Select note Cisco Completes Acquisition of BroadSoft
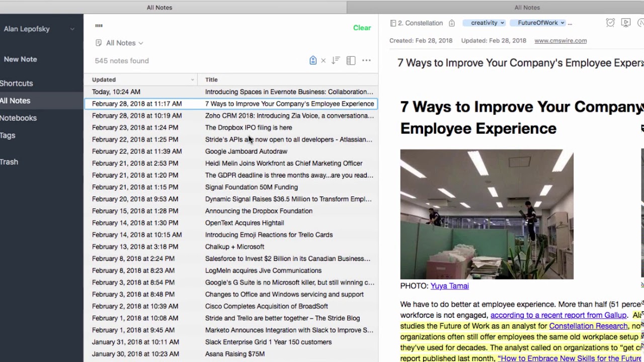Image resolution: width=644 pixels, height=362 pixels. (x=231, y=306)
